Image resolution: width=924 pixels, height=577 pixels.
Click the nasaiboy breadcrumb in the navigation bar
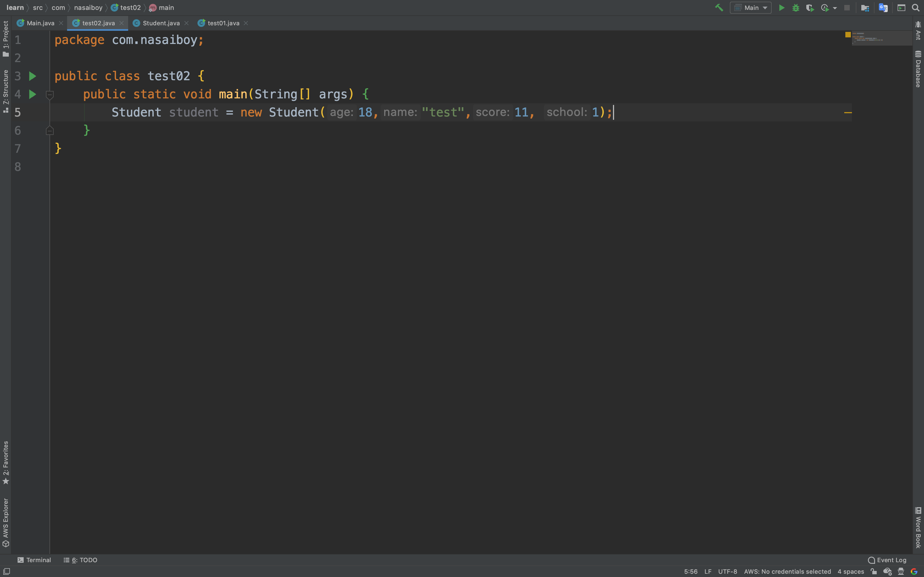coord(88,7)
